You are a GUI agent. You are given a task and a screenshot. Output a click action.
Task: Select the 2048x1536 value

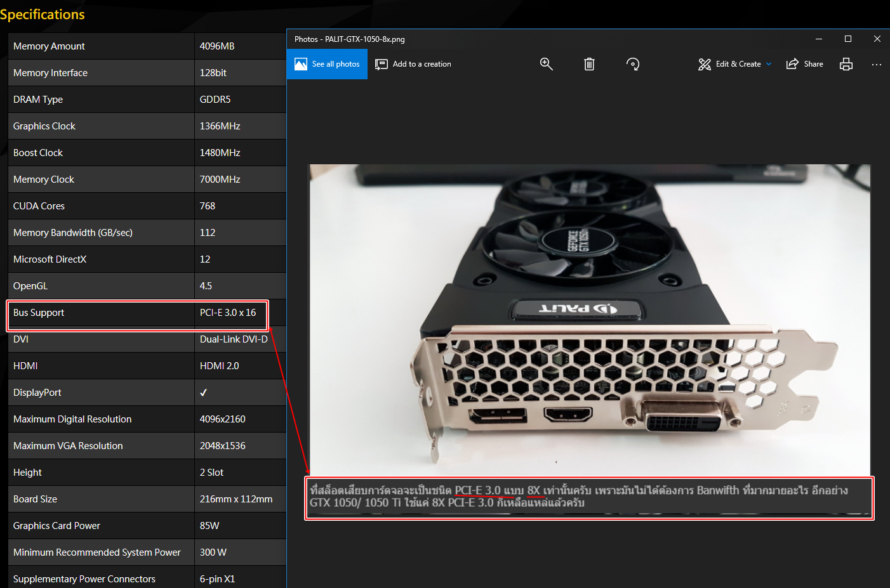pyautogui.click(x=223, y=446)
